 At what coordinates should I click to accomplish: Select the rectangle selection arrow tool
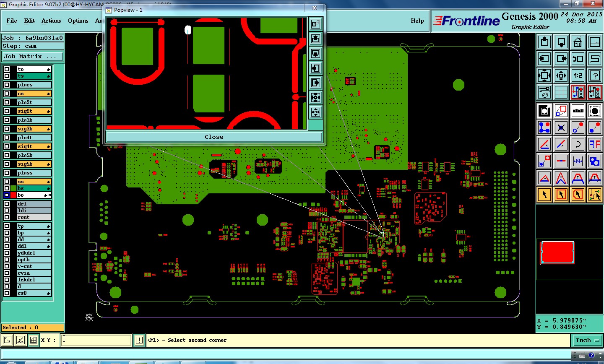(561, 195)
